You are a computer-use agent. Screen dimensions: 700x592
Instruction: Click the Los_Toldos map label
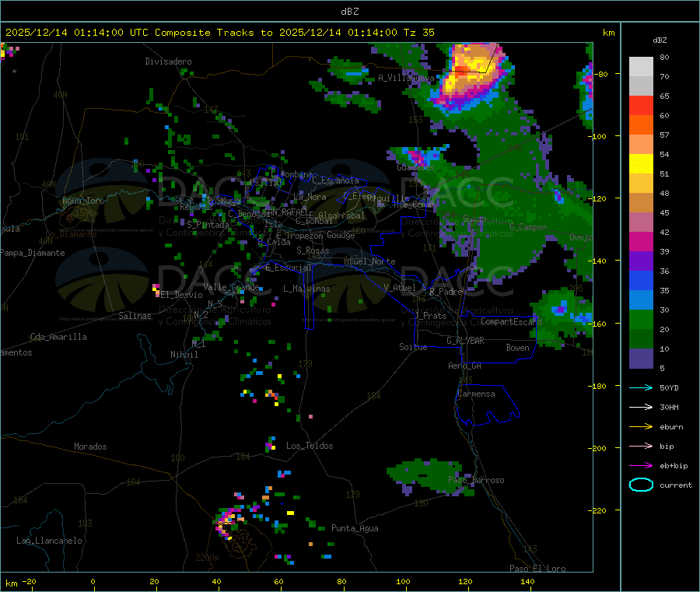click(310, 446)
